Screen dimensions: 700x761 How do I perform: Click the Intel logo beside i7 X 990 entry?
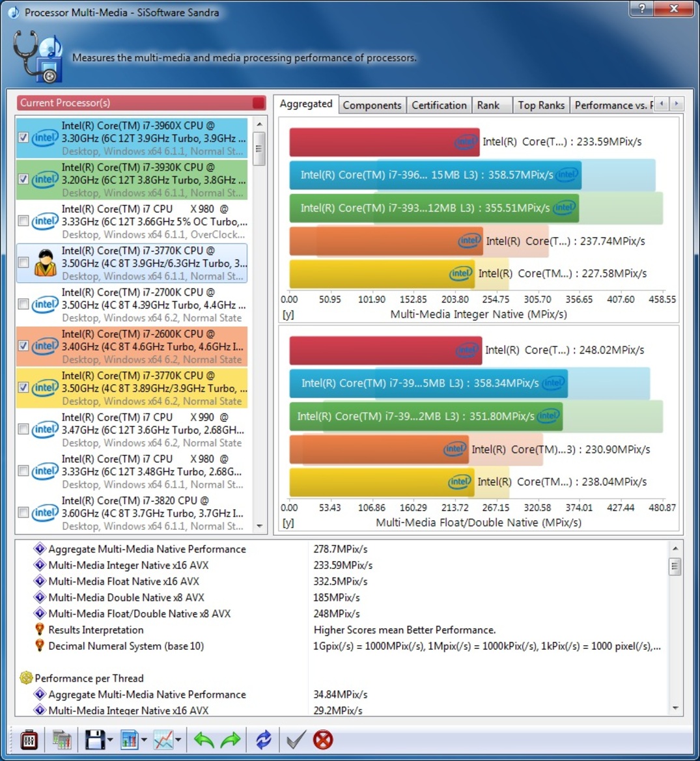(45, 430)
